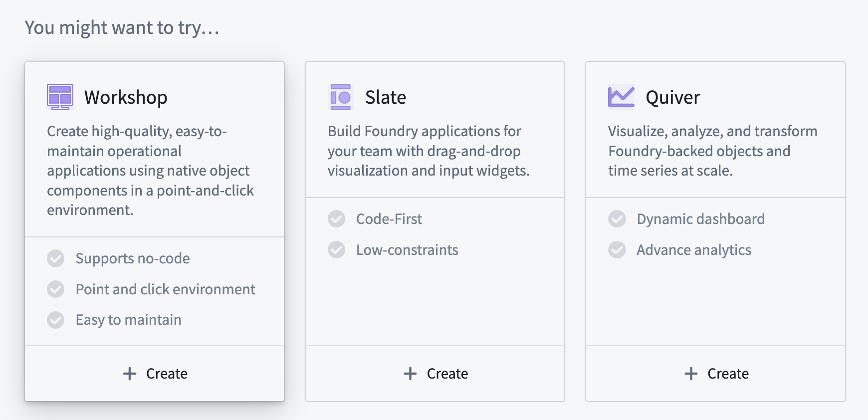Create a new Quiver analysis

click(716, 374)
